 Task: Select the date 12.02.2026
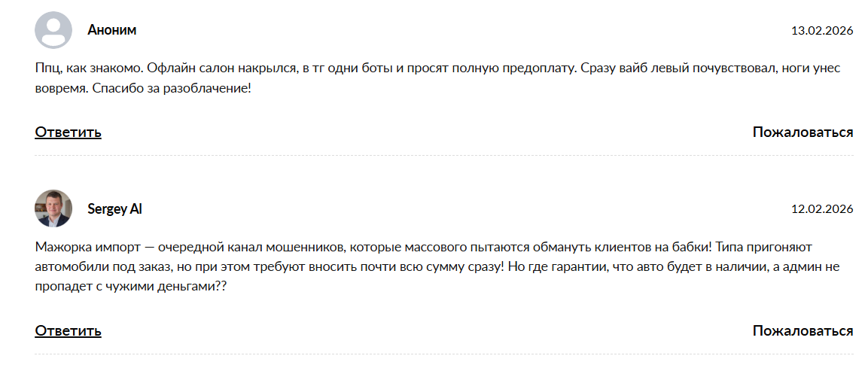click(821, 209)
